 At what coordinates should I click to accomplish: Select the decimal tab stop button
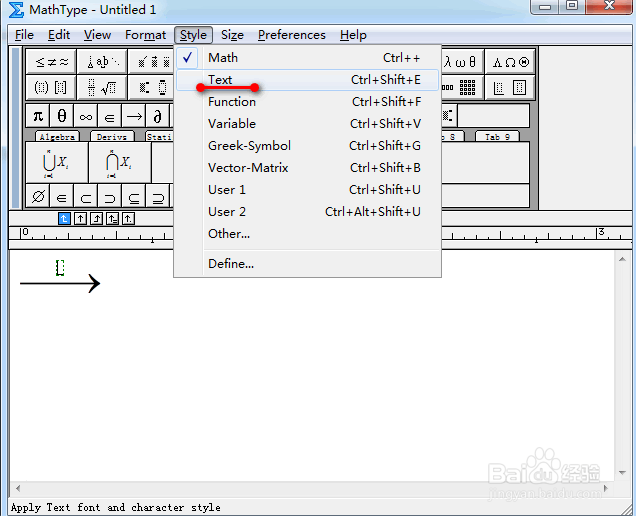coord(128,219)
